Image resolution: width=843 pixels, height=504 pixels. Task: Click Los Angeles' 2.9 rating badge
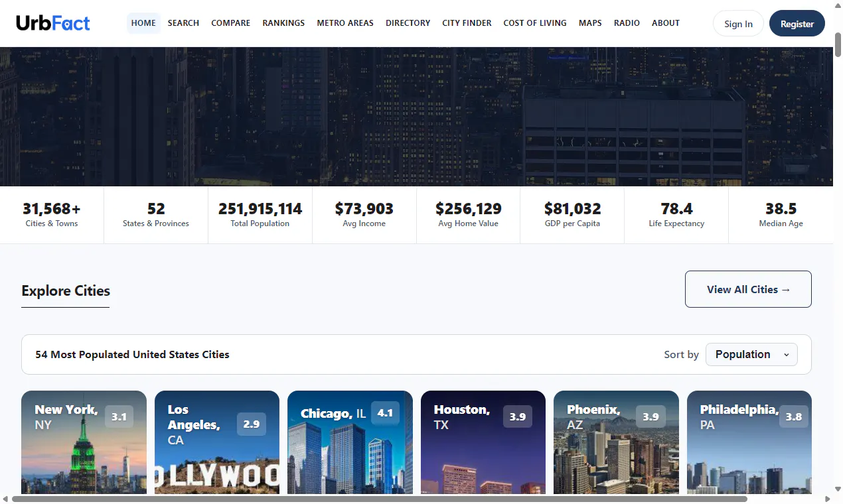point(252,424)
